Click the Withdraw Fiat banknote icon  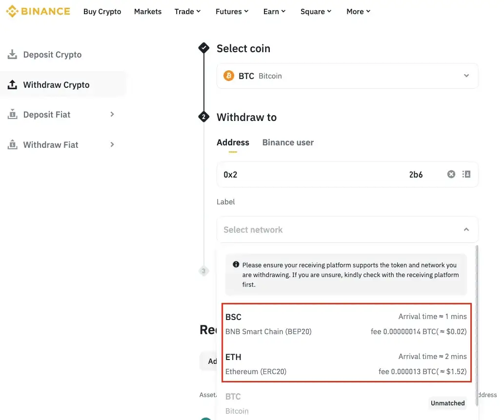tap(12, 144)
